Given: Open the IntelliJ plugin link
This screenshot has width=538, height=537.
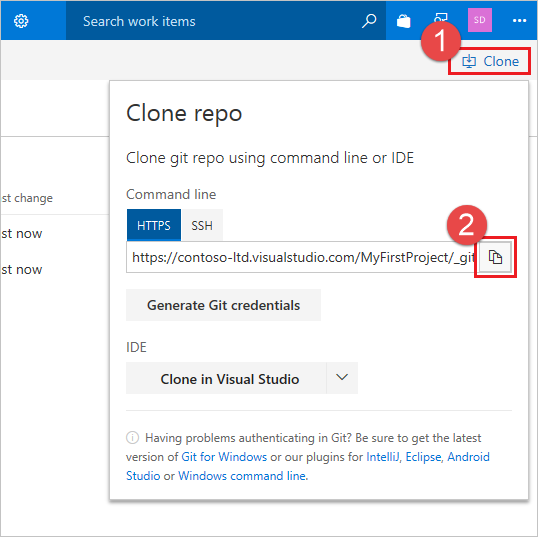Looking at the screenshot, I should point(383,457).
